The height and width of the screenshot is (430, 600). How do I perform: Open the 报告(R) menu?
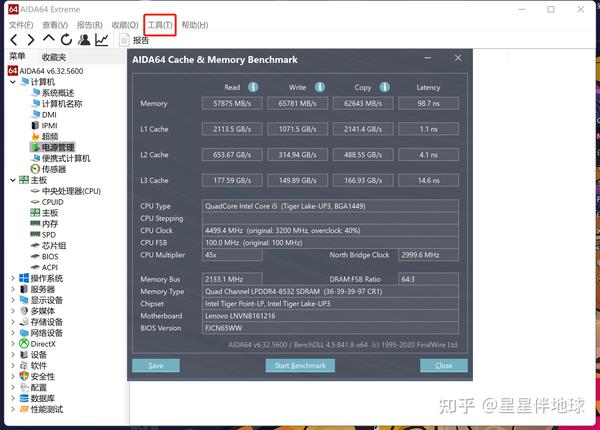pos(90,25)
